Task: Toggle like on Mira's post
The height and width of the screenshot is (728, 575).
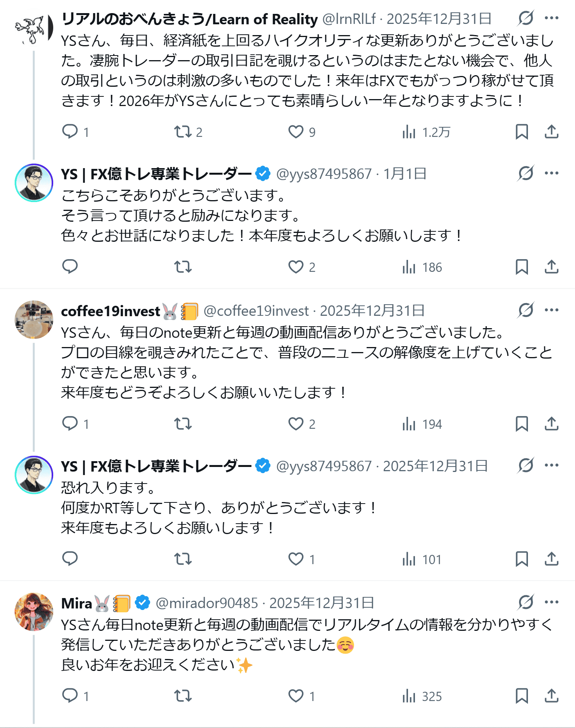Action: (x=296, y=696)
